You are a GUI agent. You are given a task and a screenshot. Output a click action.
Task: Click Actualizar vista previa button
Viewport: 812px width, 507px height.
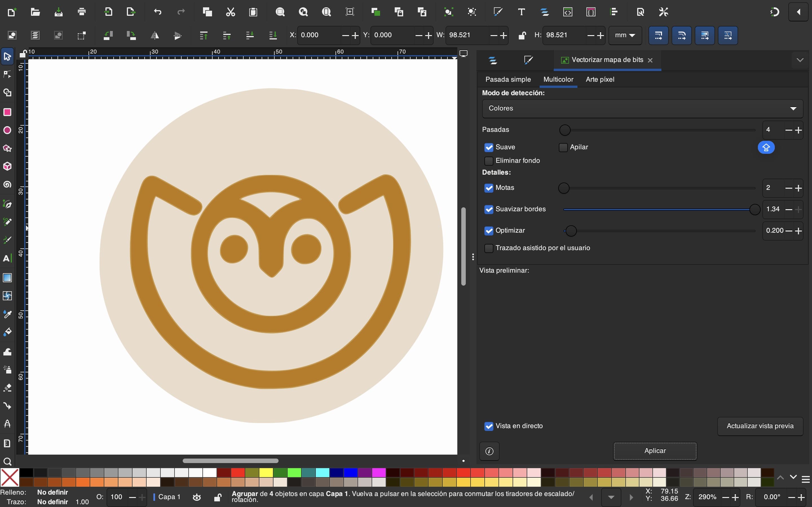(760, 426)
